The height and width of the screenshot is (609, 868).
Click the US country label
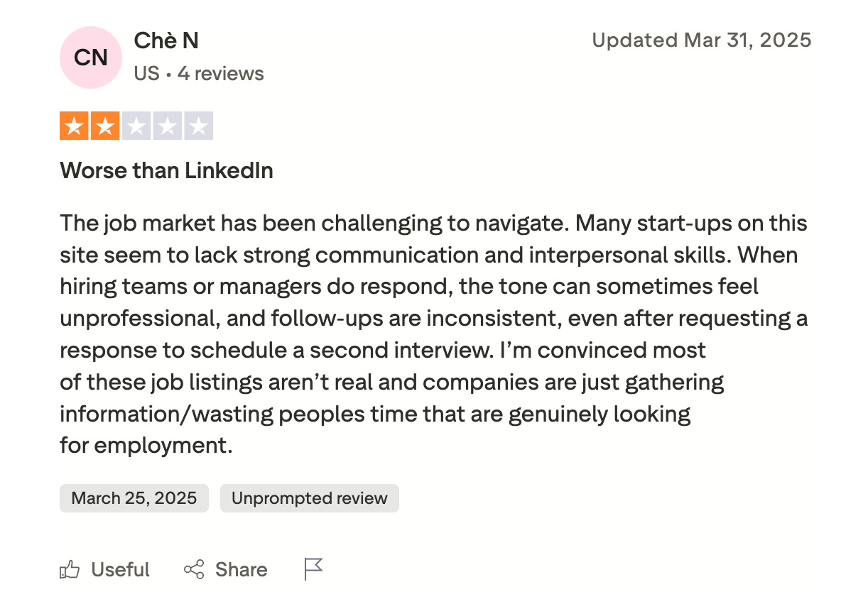click(x=146, y=74)
